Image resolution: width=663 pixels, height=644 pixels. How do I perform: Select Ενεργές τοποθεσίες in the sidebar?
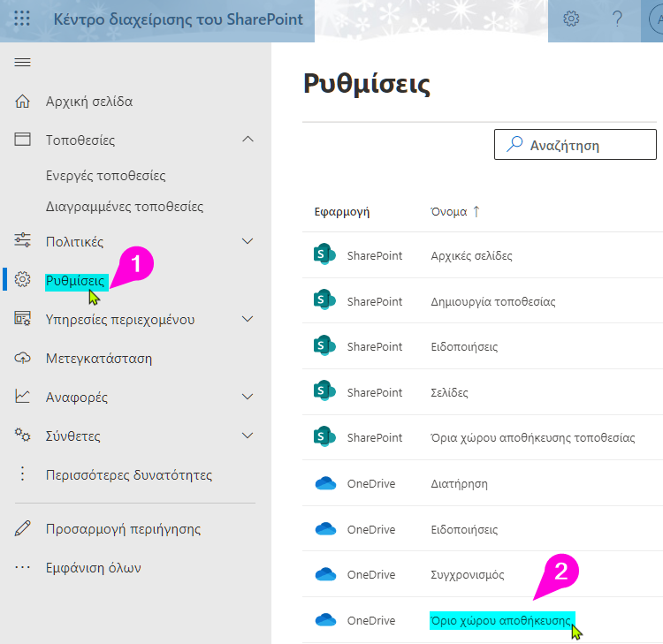[x=106, y=176]
